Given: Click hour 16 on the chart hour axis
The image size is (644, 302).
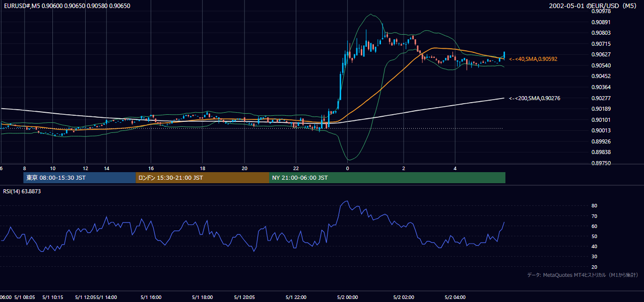Looking at the screenshot, I should [x=151, y=168].
